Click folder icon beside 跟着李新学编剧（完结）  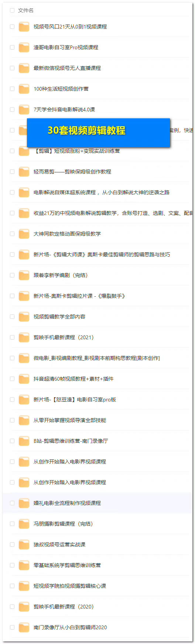24,275
